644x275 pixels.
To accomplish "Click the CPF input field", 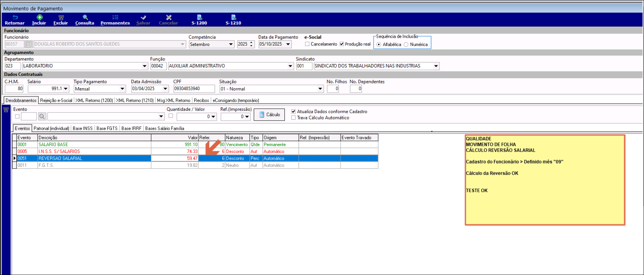I will 194,89.
